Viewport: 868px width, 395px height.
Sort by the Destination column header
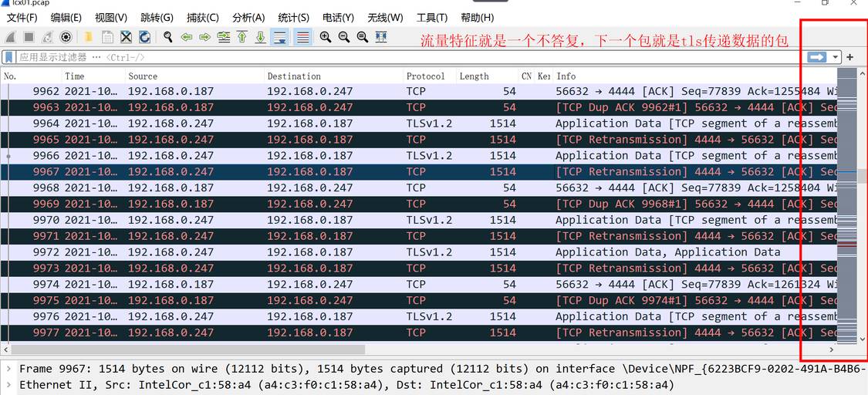coord(334,76)
